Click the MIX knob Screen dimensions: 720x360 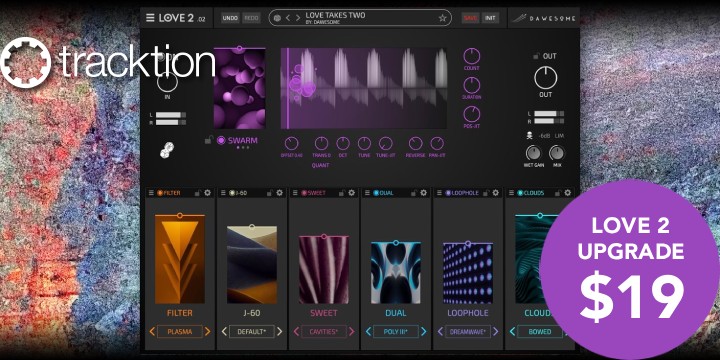point(557,153)
